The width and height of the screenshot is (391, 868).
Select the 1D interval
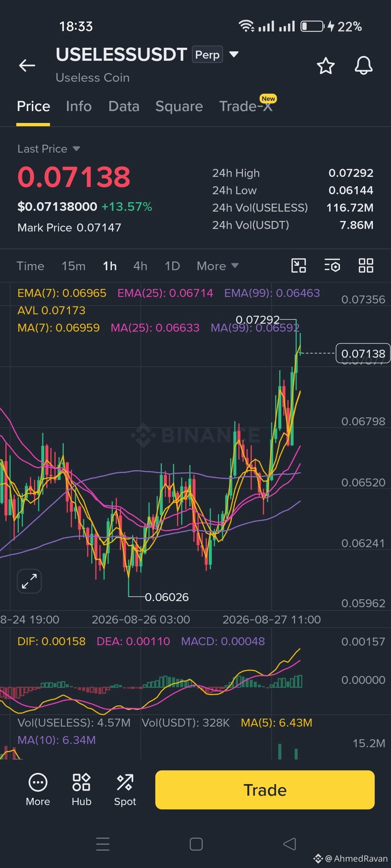172,266
